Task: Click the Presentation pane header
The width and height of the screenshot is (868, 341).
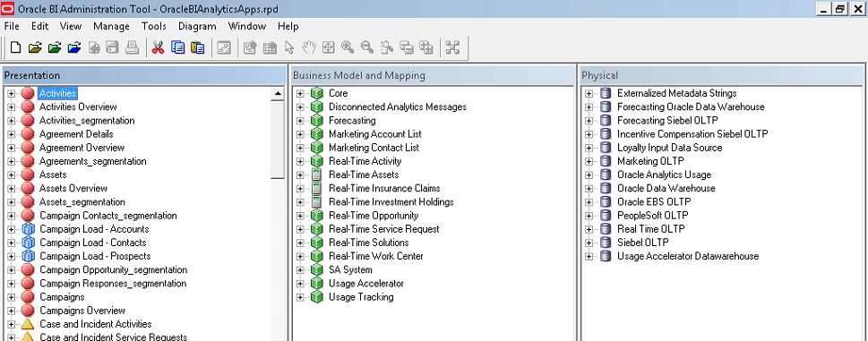Action: pyautogui.click(x=144, y=75)
